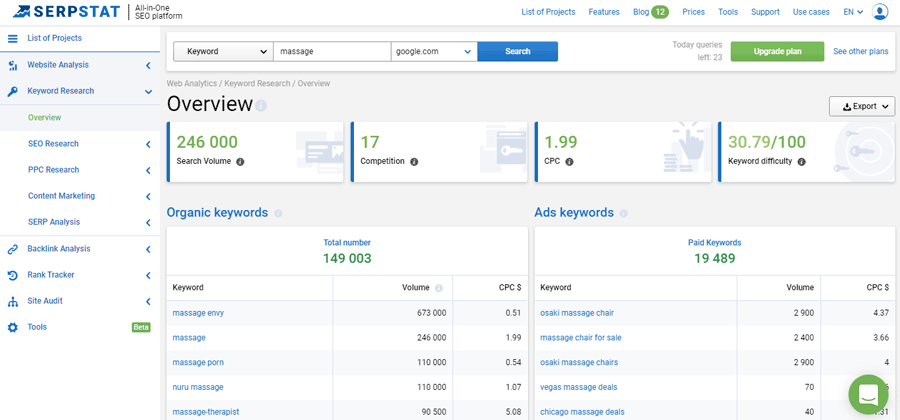900x420 pixels.
Task: Expand the Content Marketing chevron
Action: tap(148, 196)
